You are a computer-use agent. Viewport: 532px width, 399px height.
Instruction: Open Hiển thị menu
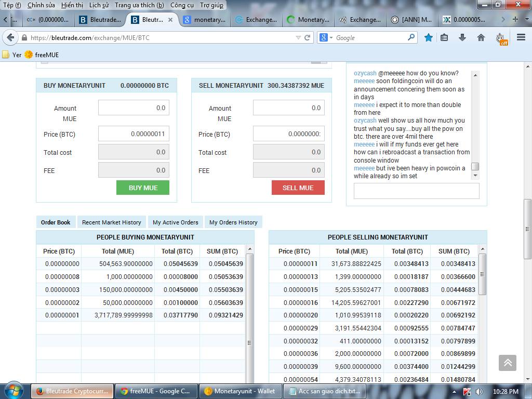(72, 5)
